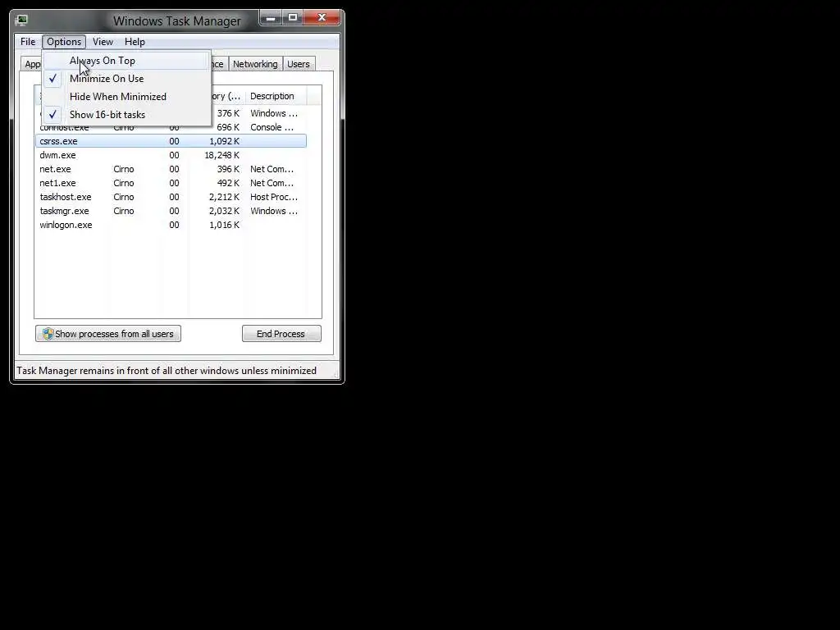840x630 pixels.
Task: Click the 696 K memory value
Action: click(x=228, y=127)
